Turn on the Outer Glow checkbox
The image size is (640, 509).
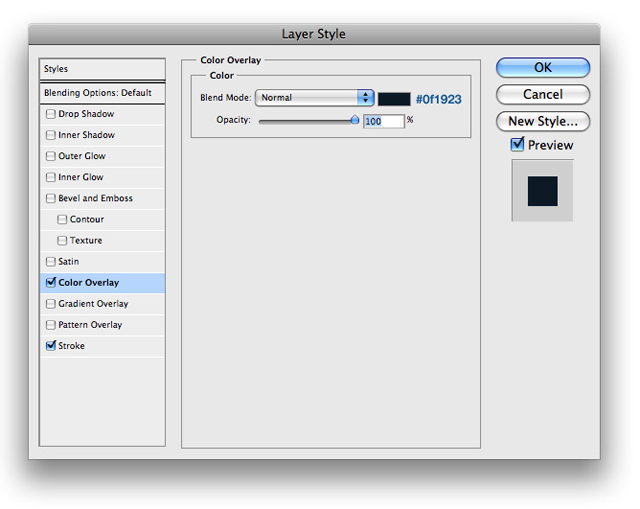51,156
